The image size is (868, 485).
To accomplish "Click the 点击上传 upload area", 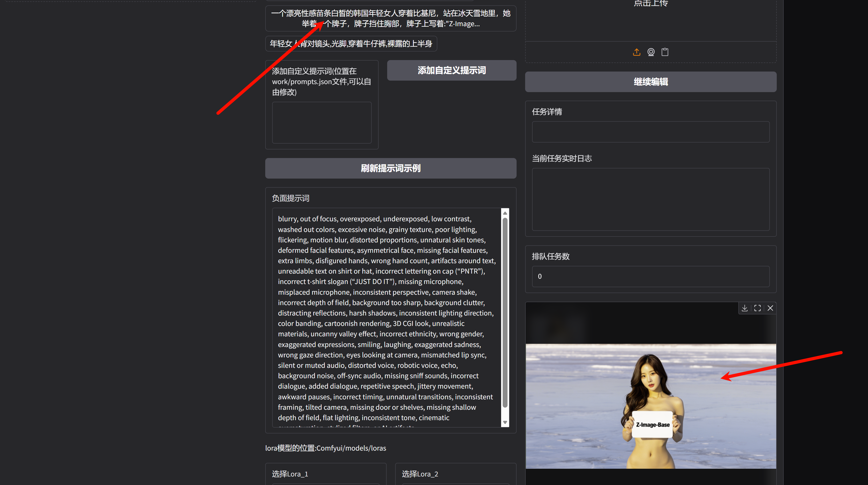I will (x=651, y=20).
